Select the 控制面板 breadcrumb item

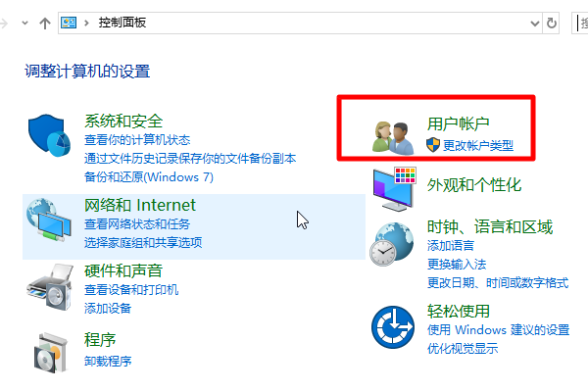click(x=122, y=23)
